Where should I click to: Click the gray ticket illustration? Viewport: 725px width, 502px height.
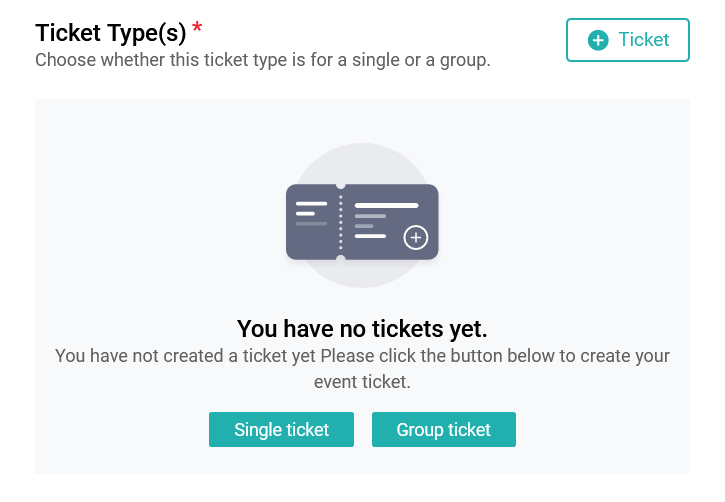coord(362,222)
